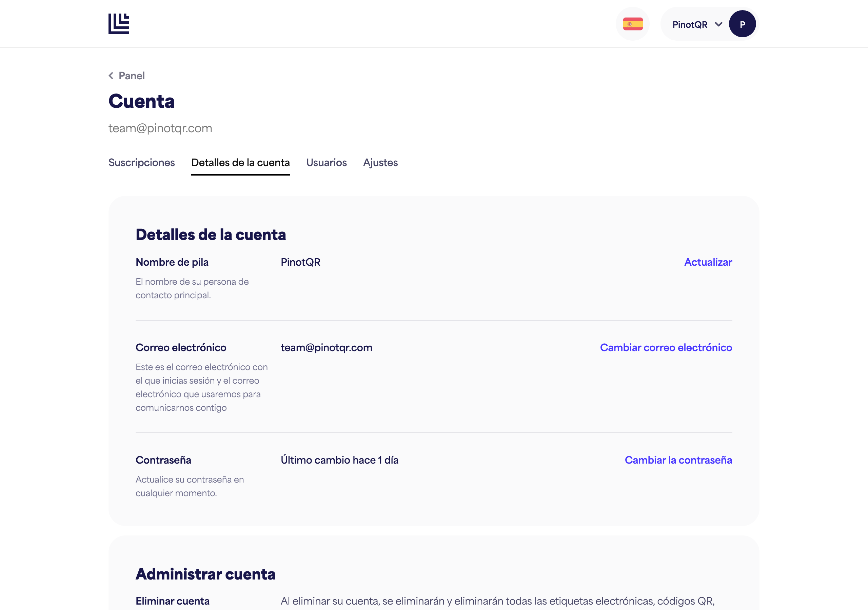Click 'El nombre de su persona de contacto' description

tap(192, 288)
